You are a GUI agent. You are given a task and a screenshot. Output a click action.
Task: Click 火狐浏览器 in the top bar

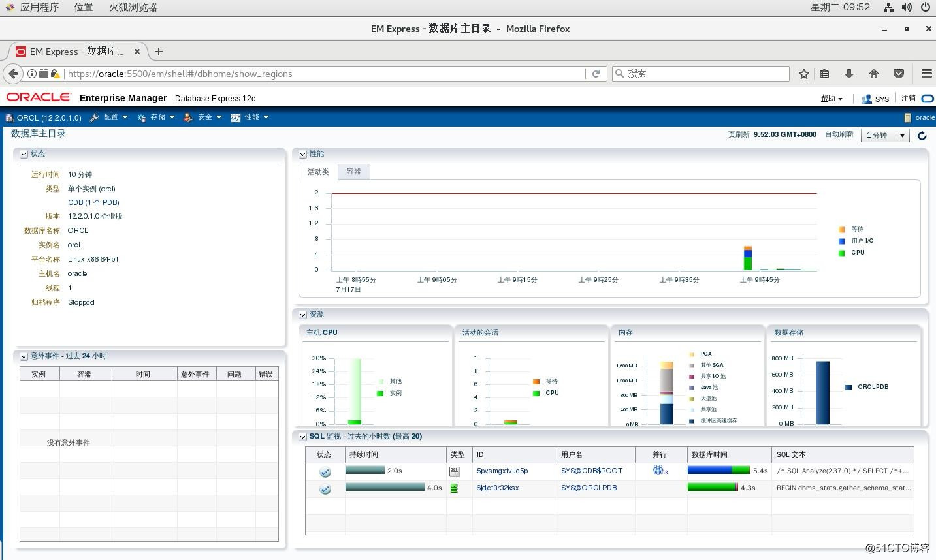click(x=133, y=7)
